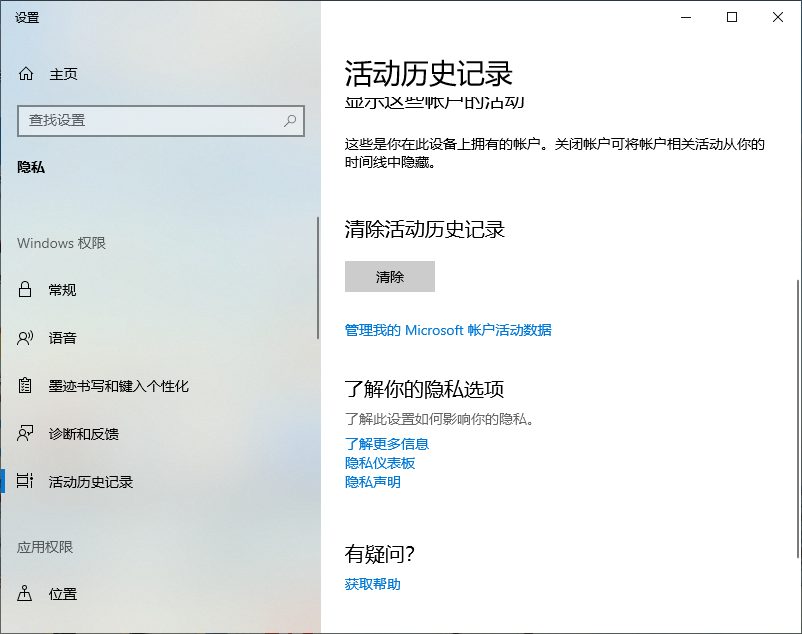The height and width of the screenshot is (634, 802).
Task: Click the pen icon for 墨迹书写和键入个性化
Action: point(27,386)
